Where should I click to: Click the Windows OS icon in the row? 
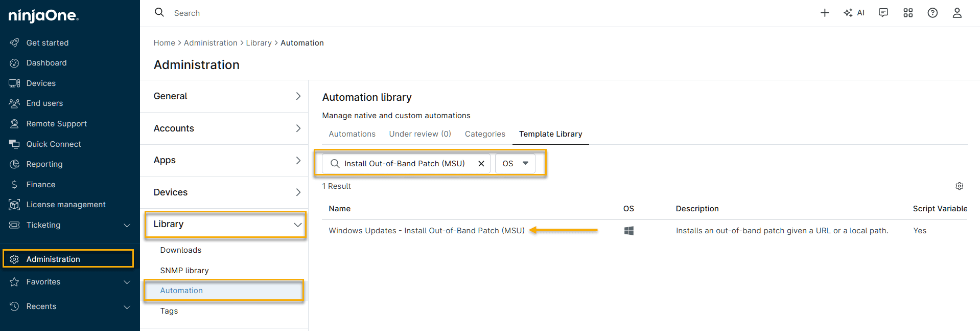click(629, 231)
